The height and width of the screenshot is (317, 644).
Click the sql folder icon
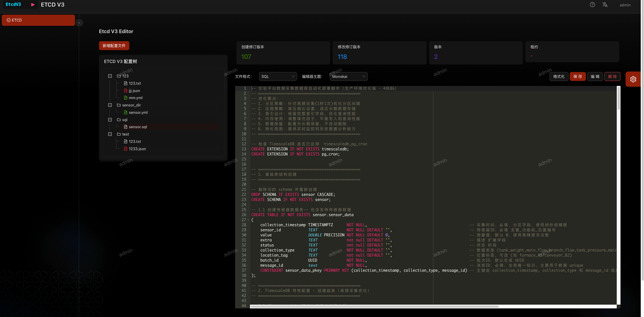119,120
